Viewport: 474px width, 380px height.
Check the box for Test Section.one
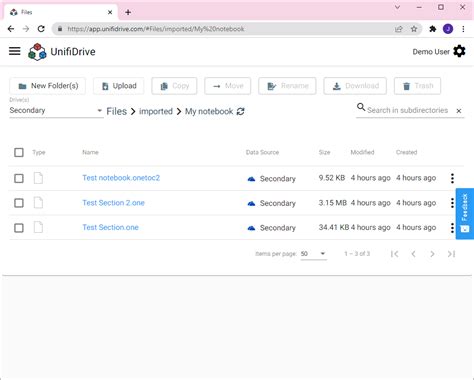pos(19,228)
